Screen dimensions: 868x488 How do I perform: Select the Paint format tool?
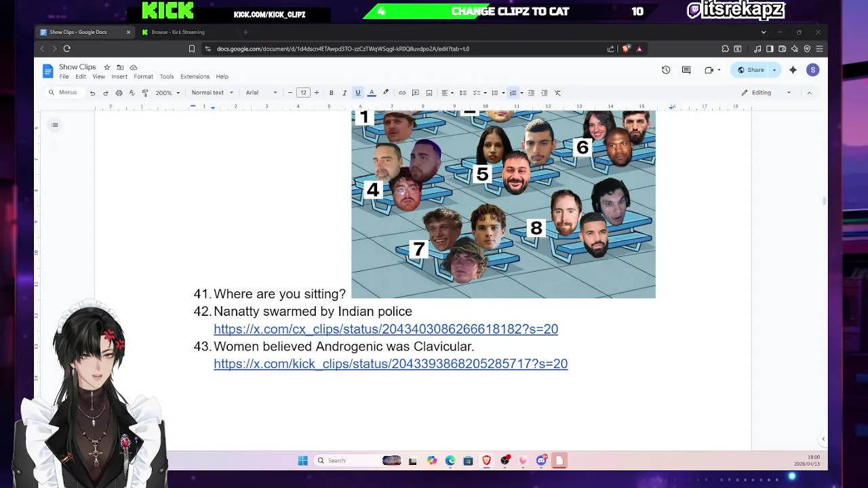coord(145,93)
